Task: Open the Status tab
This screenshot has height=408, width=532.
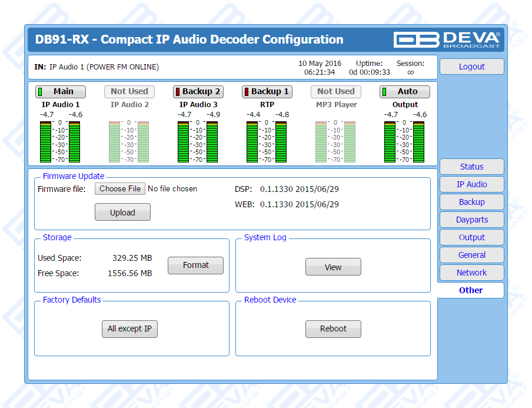Action: 471,167
